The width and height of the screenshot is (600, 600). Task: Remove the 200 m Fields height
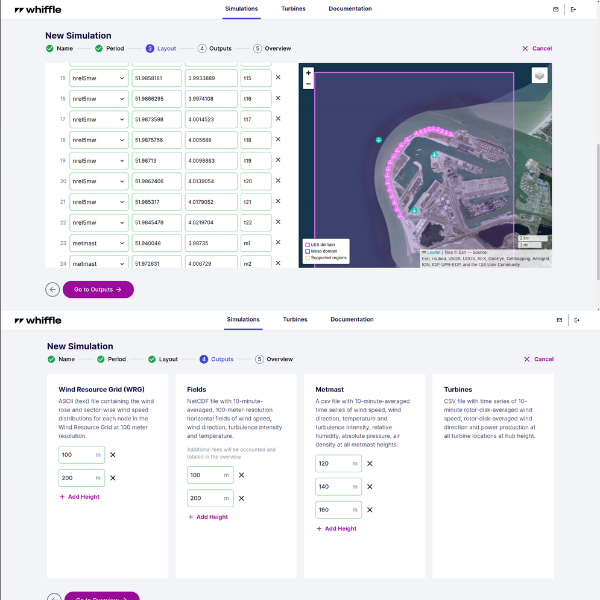point(241,498)
